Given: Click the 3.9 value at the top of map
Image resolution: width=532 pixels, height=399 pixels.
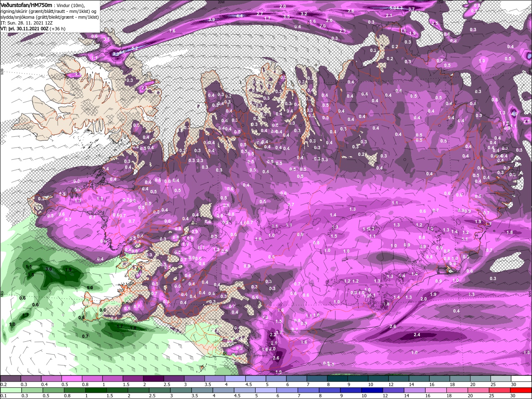Looking at the screenshot, I should (211, 20).
